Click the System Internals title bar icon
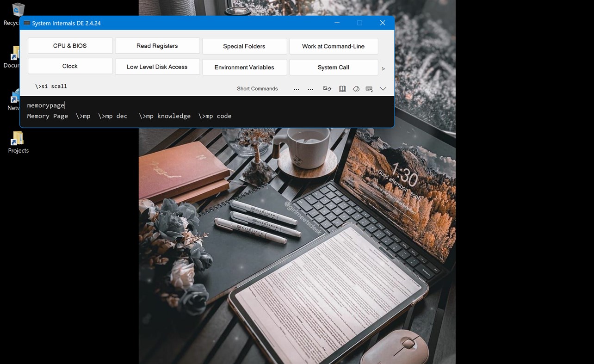Viewport: 594px width, 364px height. pyautogui.click(x=27, y=23)
